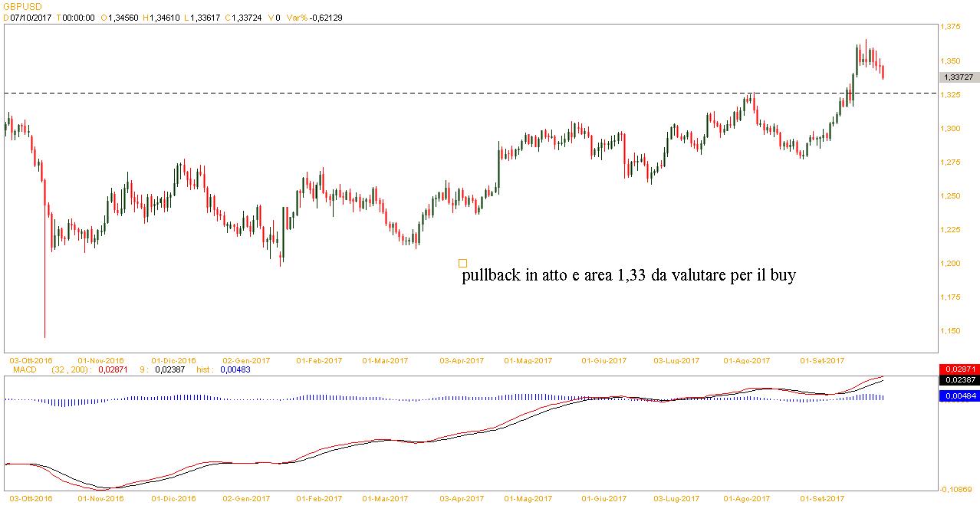This screenshot has height=512, width=980.
Task: Click 03-Apr-2017 date at the bottom MACD axis
Action: click(462, 497)
